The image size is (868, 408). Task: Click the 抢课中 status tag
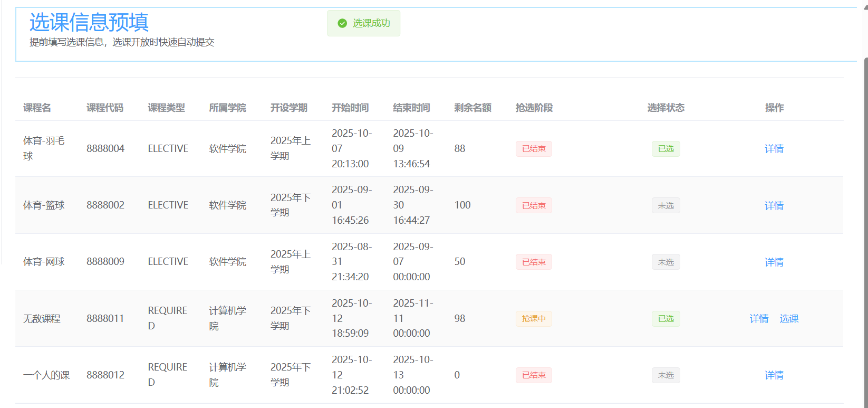(534, 319)
